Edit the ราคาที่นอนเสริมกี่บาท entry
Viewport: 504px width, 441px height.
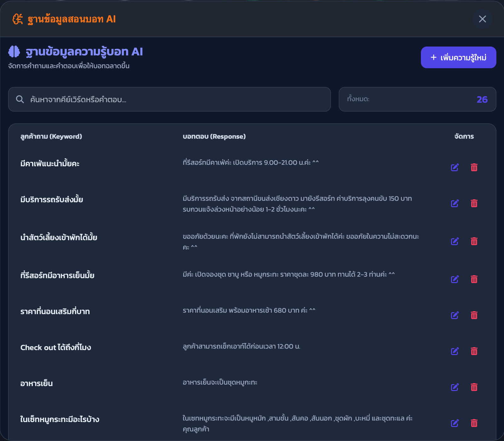click(455, 315)
